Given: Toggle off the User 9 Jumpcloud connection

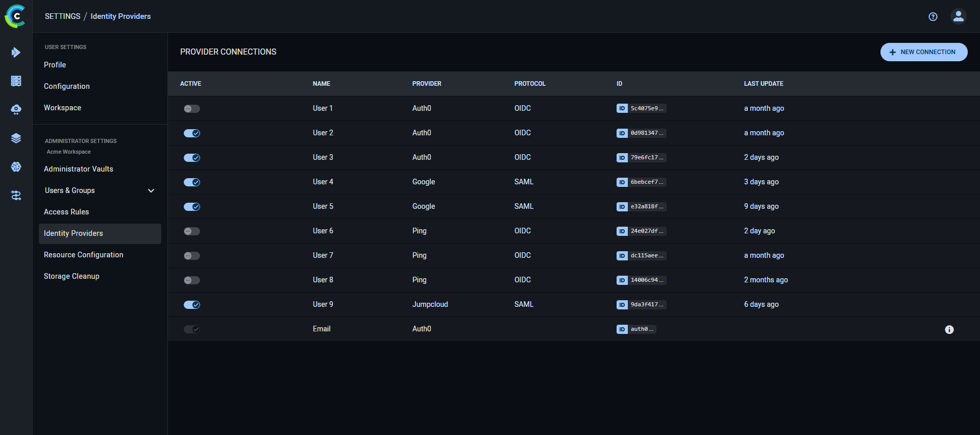Looking at the screenshot, I should click(192, 305).
